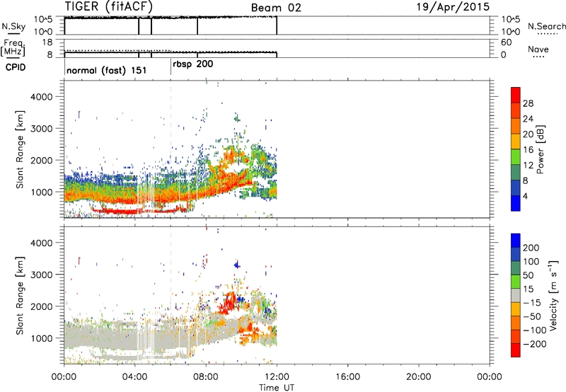Image resolution: width=566 pixels, height=392 pixels.
Task: Click the Nave legend label
Action: tap(538, 49)
